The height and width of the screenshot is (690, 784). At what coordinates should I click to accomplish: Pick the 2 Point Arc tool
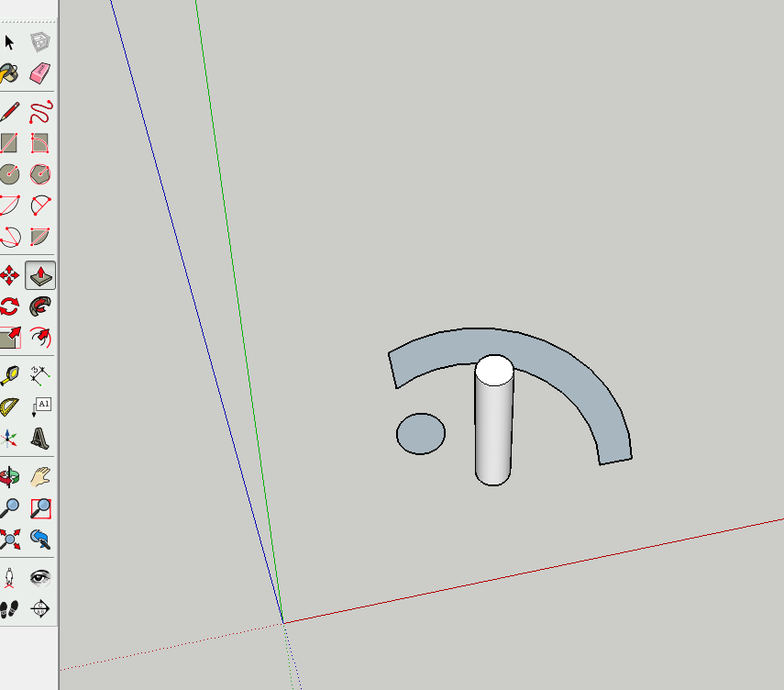(40, 206)
